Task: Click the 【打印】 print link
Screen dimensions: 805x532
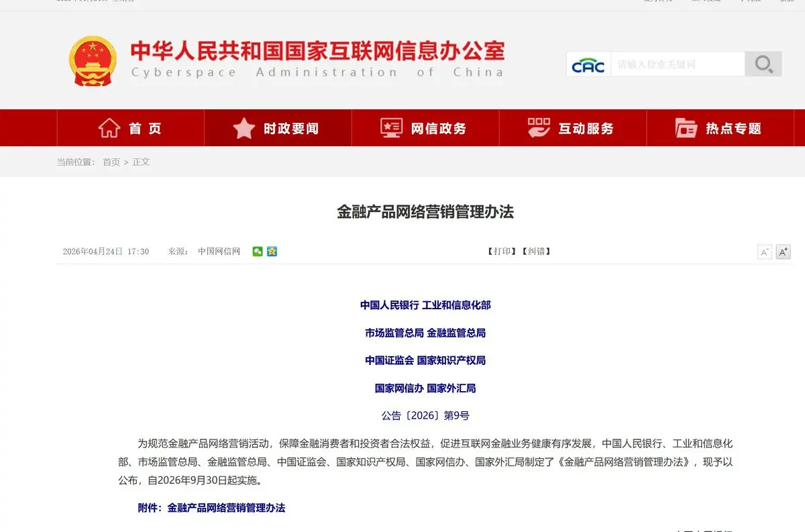Action: [x=501, y=252]
